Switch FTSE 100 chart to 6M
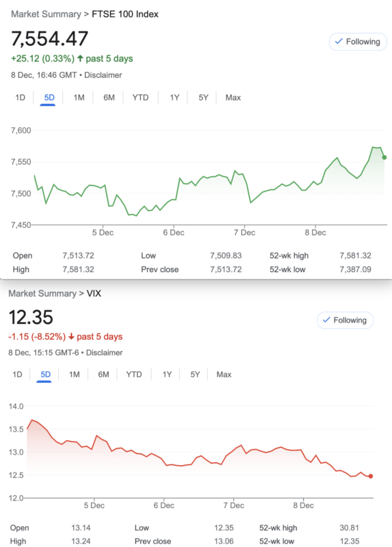The height and width of the screenshot is (547, 392). 109,98
